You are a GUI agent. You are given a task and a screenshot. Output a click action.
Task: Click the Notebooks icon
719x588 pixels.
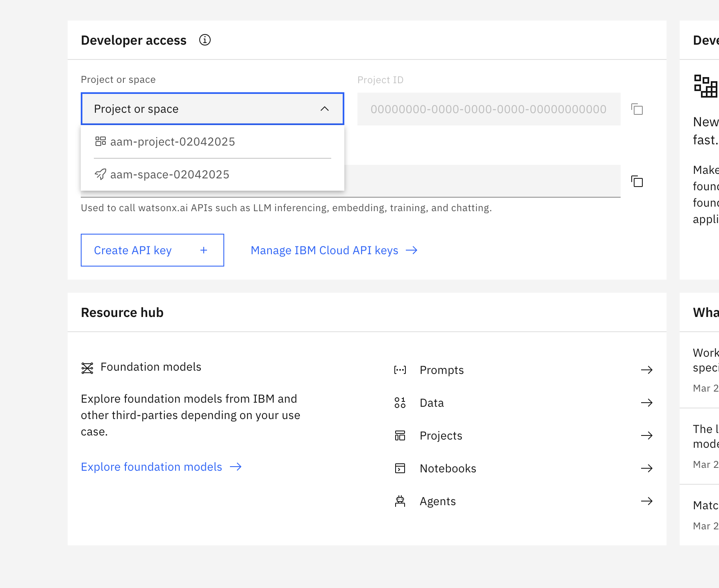400,468
